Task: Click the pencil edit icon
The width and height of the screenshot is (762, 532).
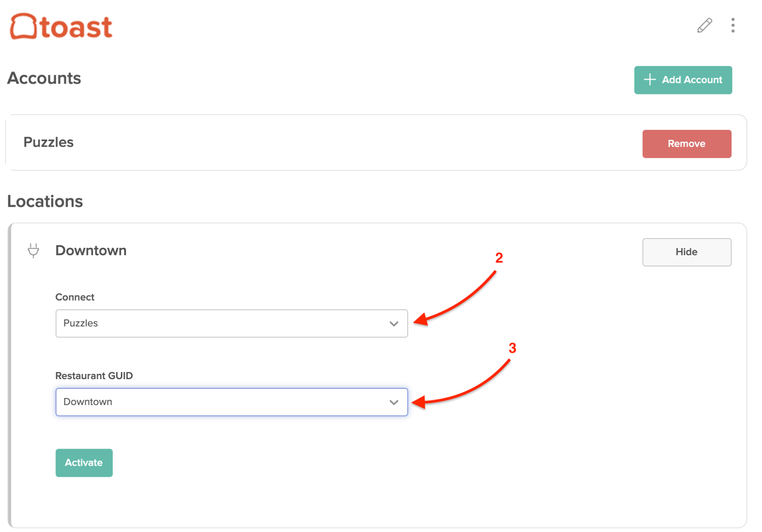Action: point(704,26)
